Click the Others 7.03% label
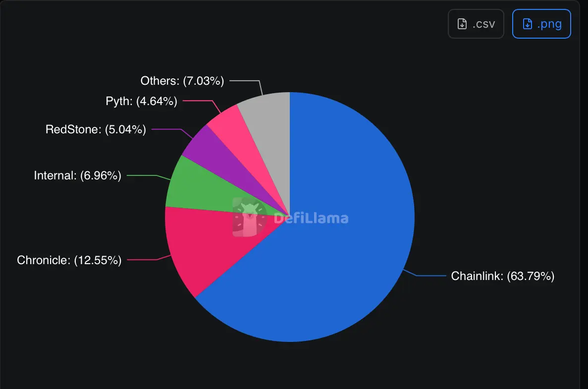This screenshot has width=588, height=389. (x=181, y=81)
